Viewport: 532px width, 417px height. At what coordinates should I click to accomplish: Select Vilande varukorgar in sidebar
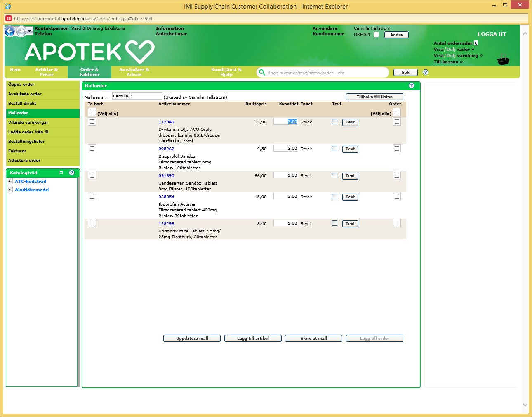click(43, 123)
